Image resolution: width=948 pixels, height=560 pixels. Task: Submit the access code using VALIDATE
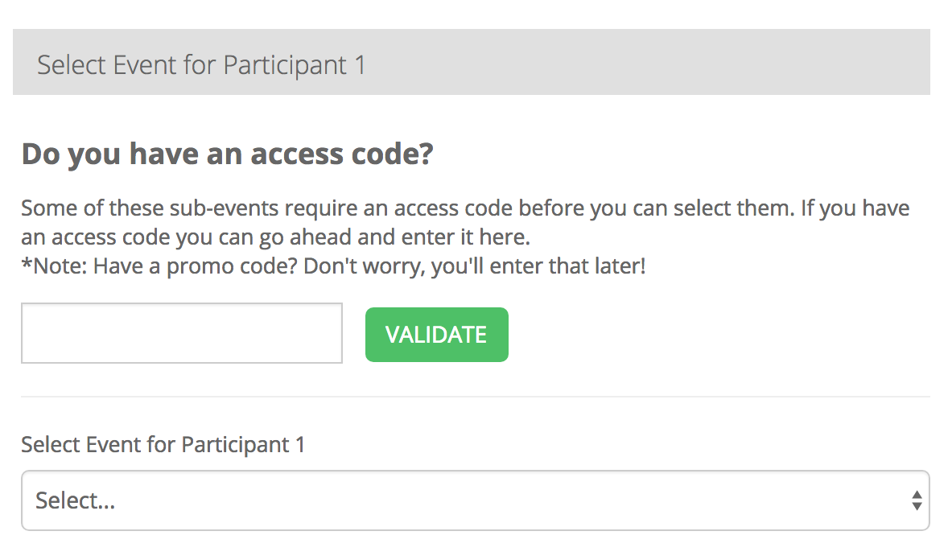pos(436,335)
